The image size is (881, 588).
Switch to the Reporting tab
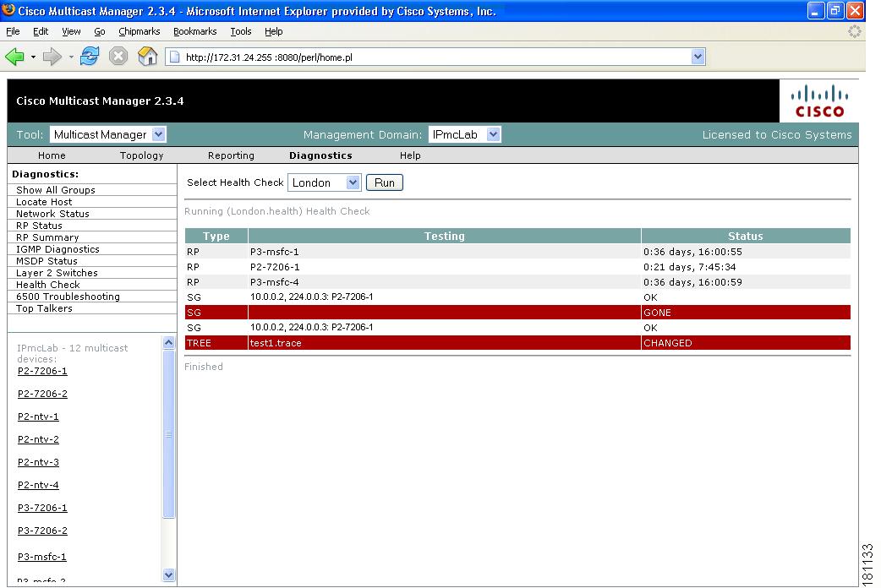click(231, 155)
